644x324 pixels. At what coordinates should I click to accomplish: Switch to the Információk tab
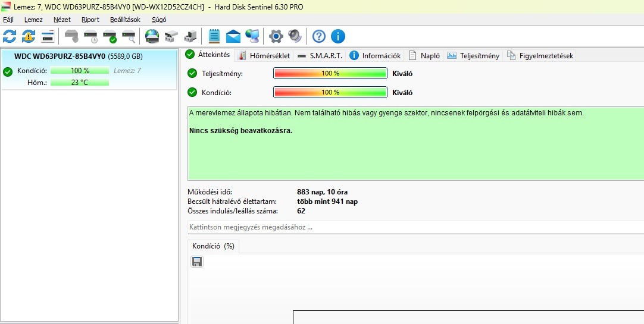(x=376, y=56)
